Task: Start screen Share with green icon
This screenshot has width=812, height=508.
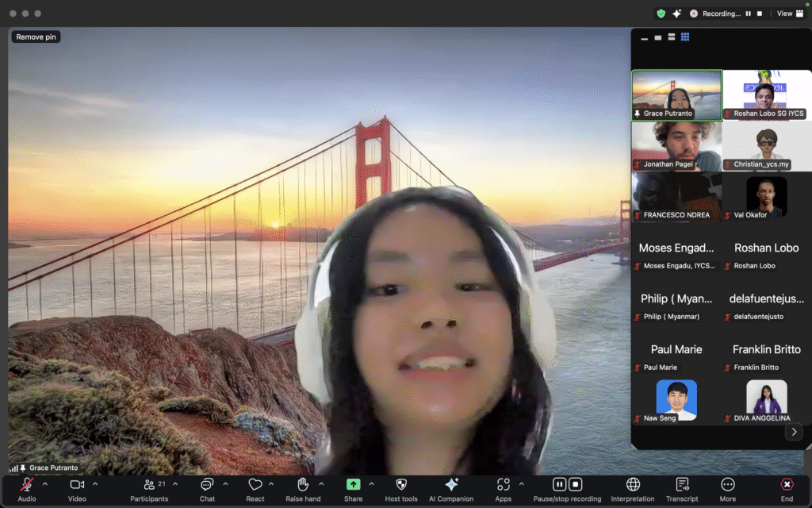Action: [353, 485]
